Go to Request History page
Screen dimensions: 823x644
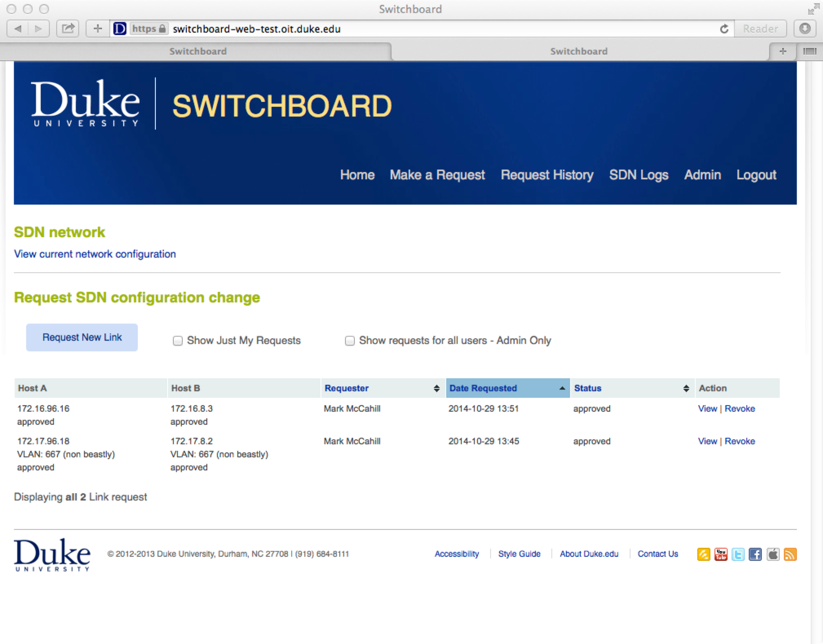[547, 175]
